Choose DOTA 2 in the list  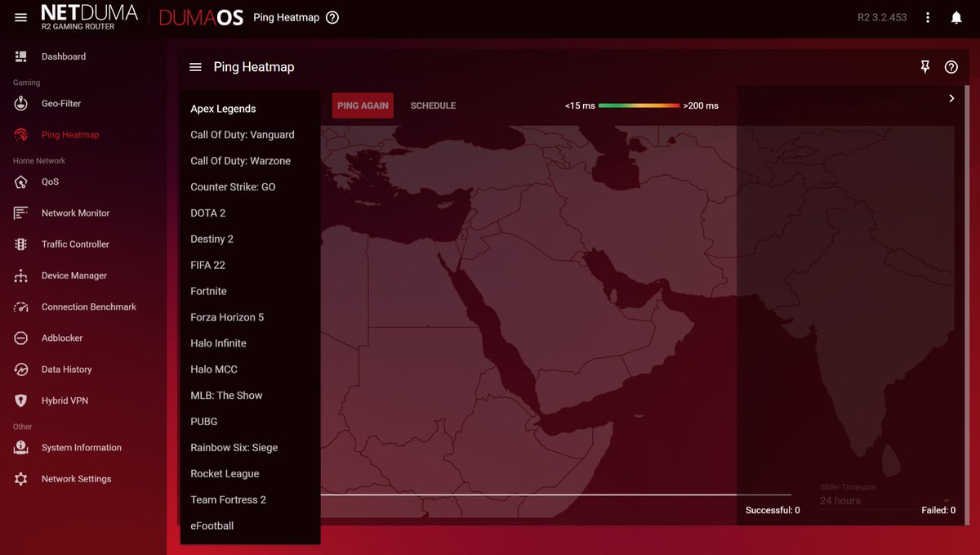pyautogui.click(x=250, y=213)
